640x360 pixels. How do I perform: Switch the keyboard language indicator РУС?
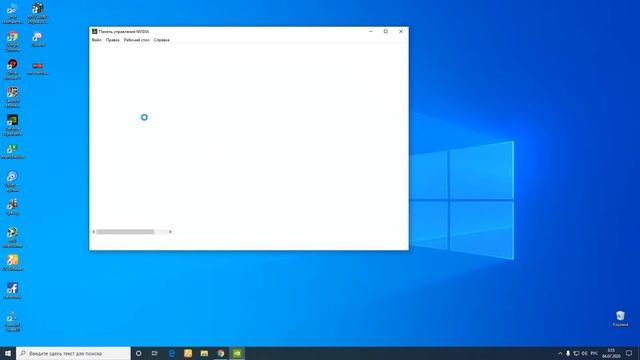(x=594, y=353)
